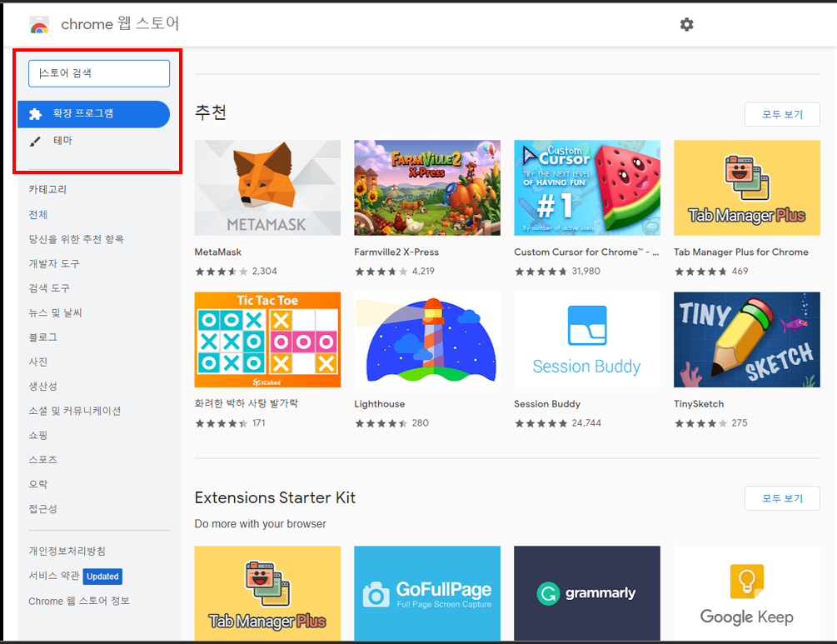Image resolution: width=837 pixels, height=644 pixels.
Task: Click the 2,304 review count under MetaMask
Action: (x=264, y=272)
